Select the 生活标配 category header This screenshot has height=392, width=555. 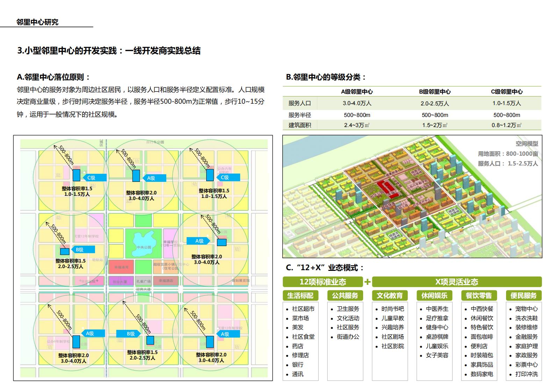[300, 296]
